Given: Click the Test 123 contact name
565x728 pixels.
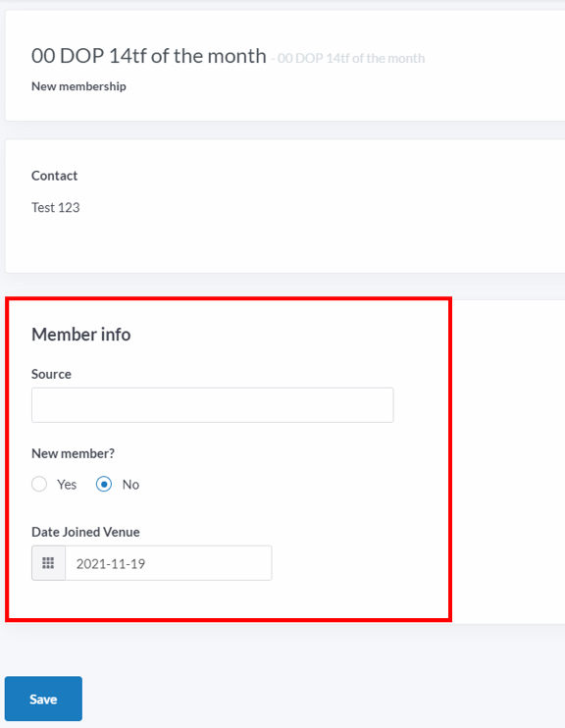Looking at the screenshot, I should click(56, 208).
